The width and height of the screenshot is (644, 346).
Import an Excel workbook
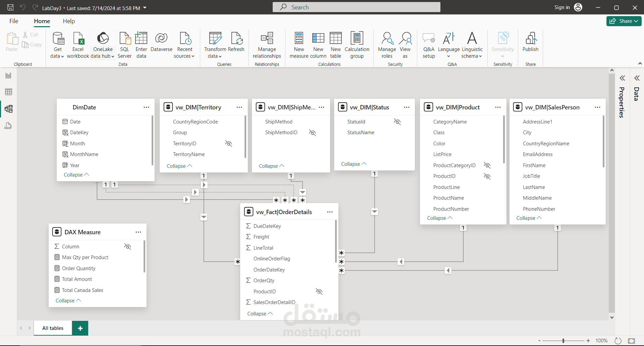(x=78, y=45)
